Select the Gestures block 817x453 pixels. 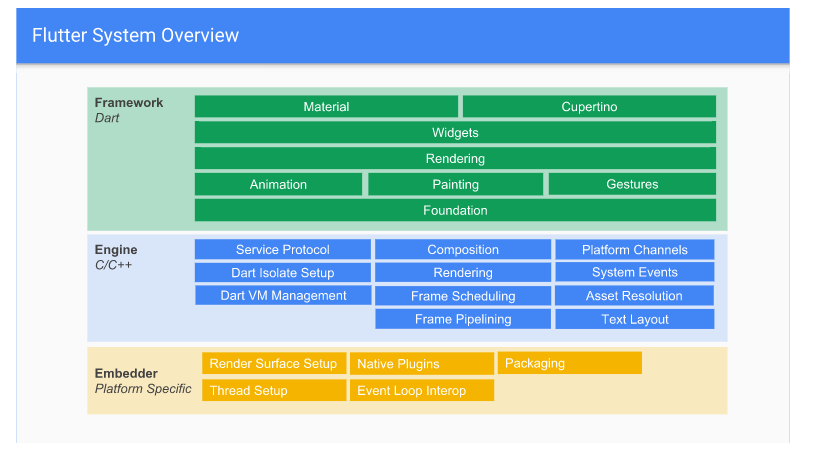[632, 185]
